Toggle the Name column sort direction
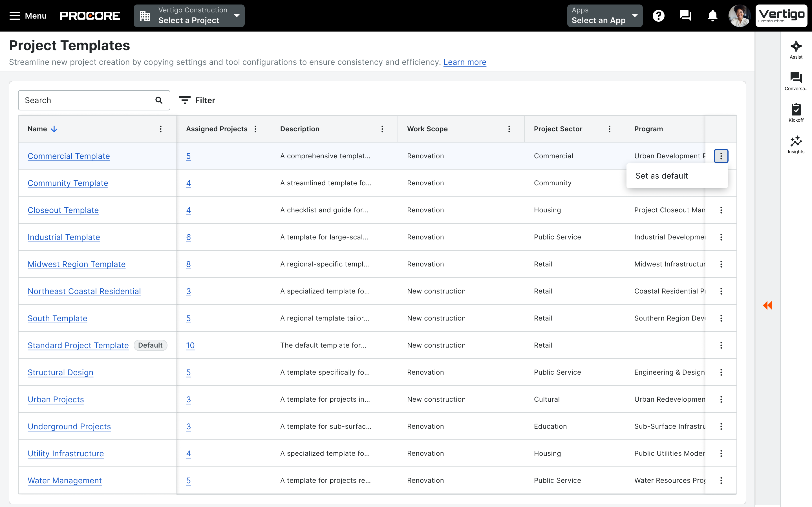Image resolution: width=812 pixels, height=507 pixels. pyautogui.click(x=54, y=129)
